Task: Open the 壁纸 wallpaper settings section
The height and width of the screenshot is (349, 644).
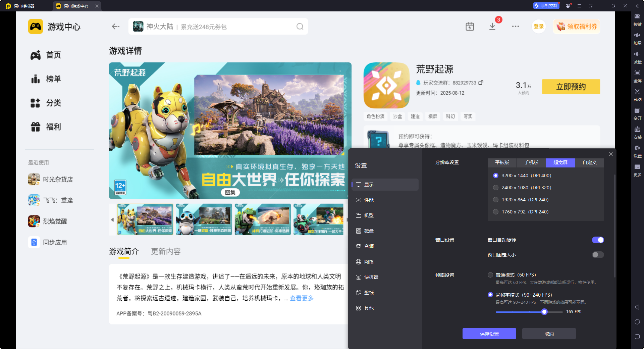Action: point(369,292)
